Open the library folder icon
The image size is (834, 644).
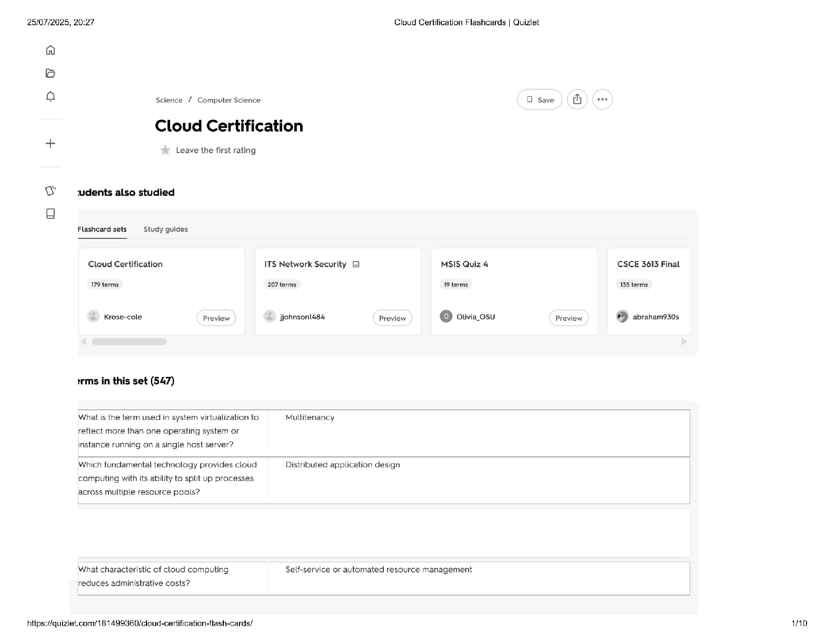click(51, 73)
